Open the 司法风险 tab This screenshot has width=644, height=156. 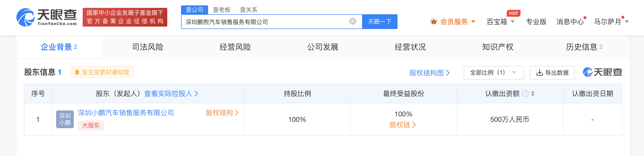(x=148, y=47)
